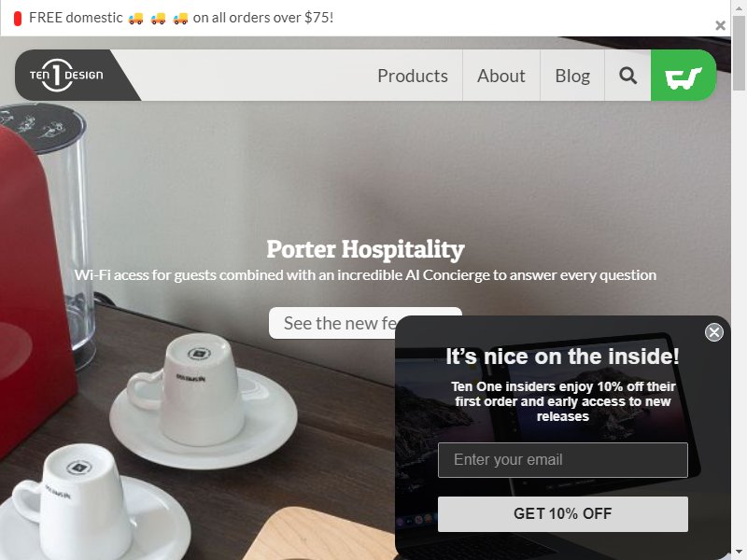Click the It's nice on the inside heading
747x560 pixels.
pyautogui.click(x=563, y=357)
